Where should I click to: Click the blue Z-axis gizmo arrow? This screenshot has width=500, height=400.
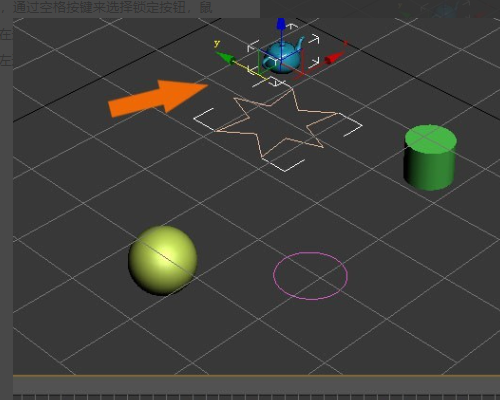(281, 24)
